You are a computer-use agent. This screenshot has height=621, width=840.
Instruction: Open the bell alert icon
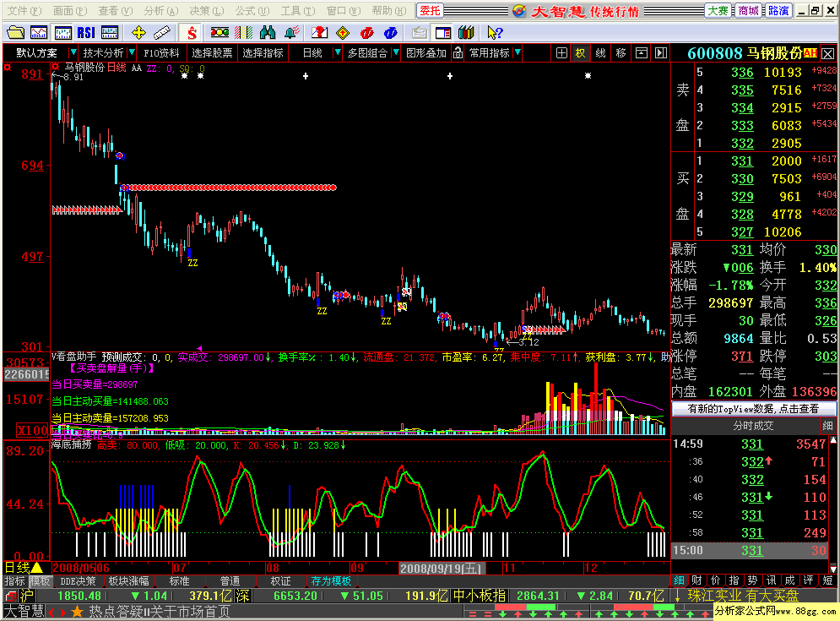click(291, 33)
